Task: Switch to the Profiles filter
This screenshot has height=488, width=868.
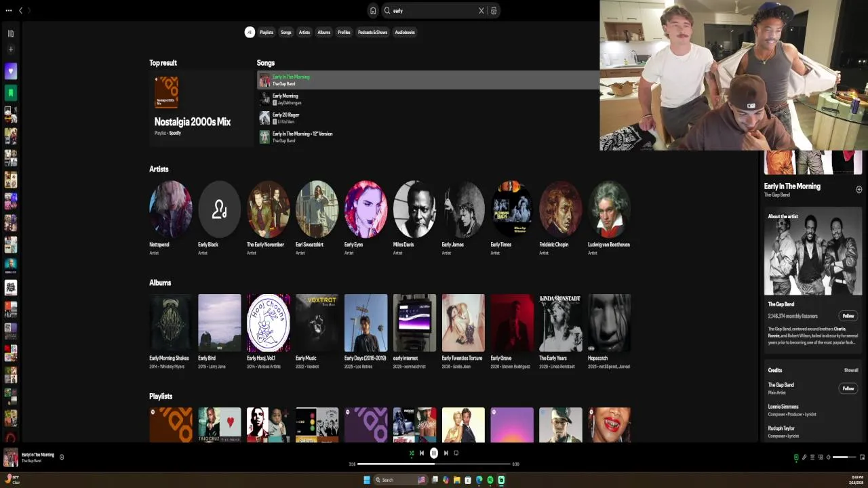Action: click(344, 32)
